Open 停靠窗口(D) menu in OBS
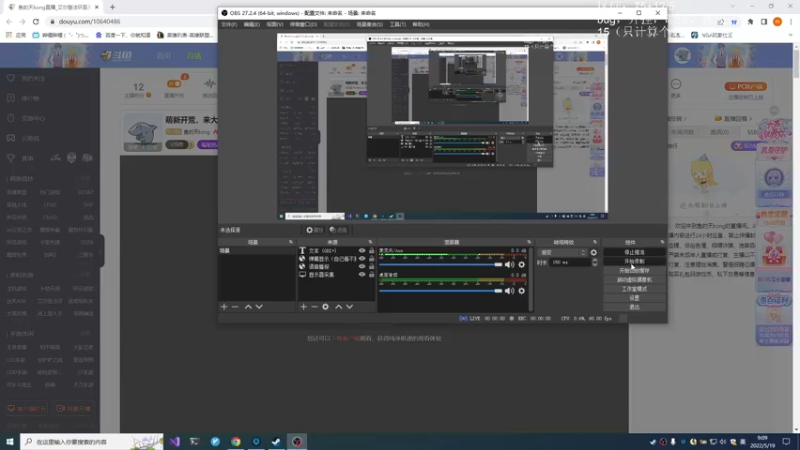Screen dimensions: 800x450 click(303, 24)
